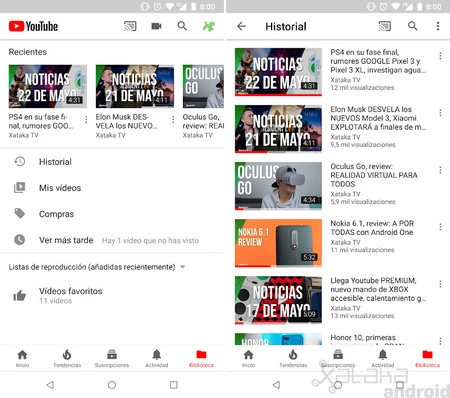Open title 'Llega Youtube PREMIUM'
This screenshot has width=450, height=398.
click(x=378, y=289)
